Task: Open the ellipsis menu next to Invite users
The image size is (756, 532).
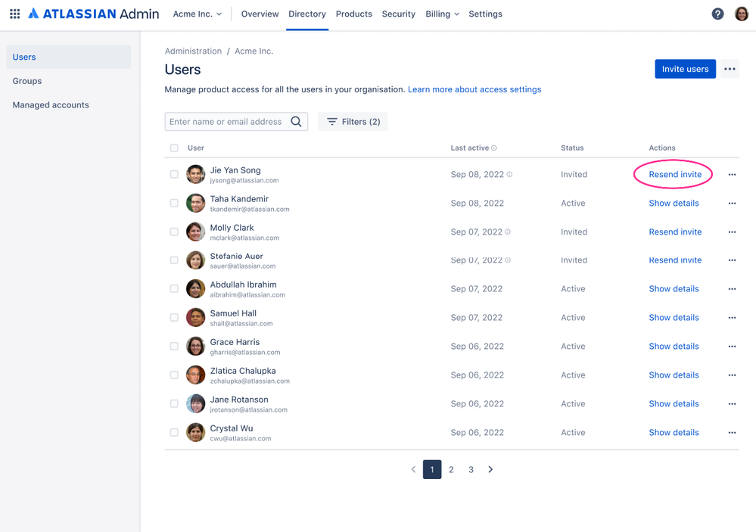Action: click(730, 68)
